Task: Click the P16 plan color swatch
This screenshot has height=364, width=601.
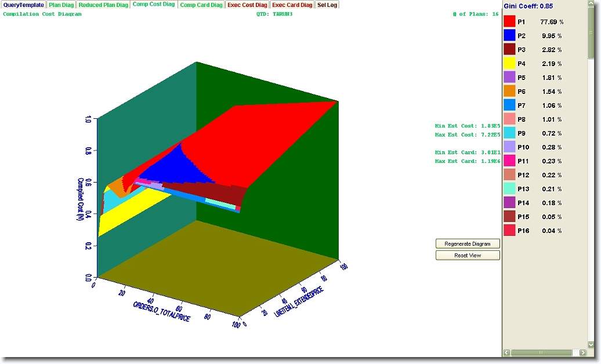Action: click(509, 230)
